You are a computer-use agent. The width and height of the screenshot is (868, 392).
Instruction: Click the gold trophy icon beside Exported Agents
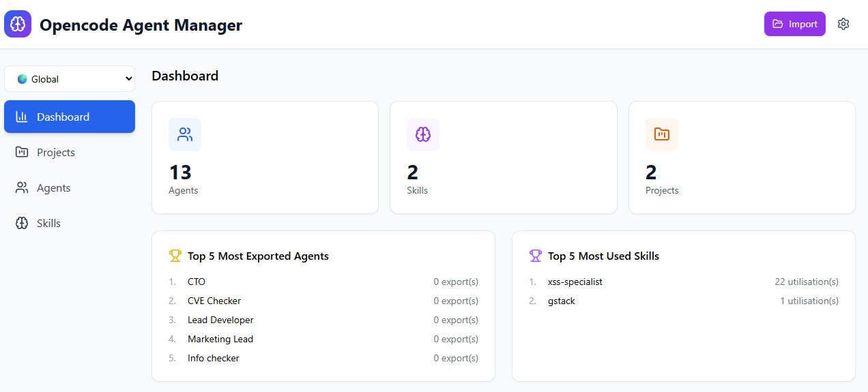click(175, 256)
